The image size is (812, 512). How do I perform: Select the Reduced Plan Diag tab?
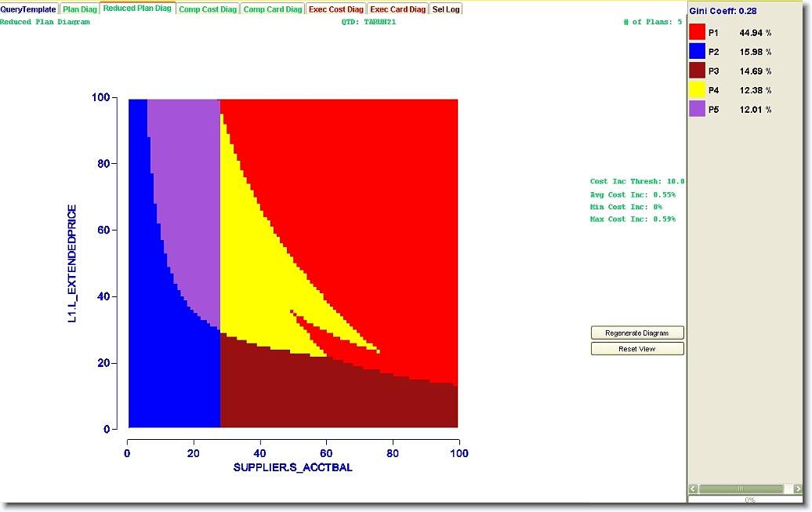point(137,9)
